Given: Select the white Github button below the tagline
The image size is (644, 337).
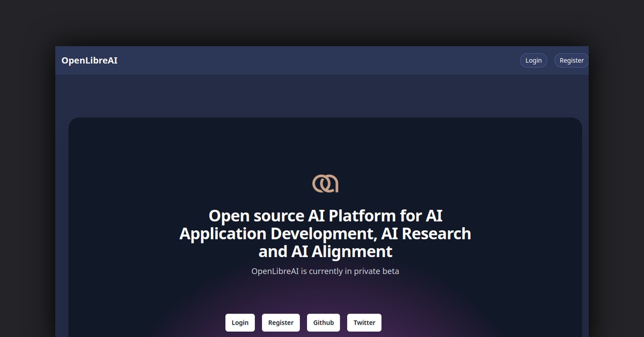Looking at the screenshot, I should pyautogui.click(x=323, y=323).
